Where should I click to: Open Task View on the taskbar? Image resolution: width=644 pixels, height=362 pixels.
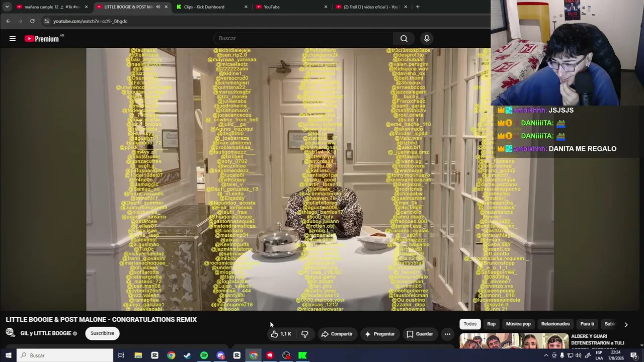coord(121,355)
